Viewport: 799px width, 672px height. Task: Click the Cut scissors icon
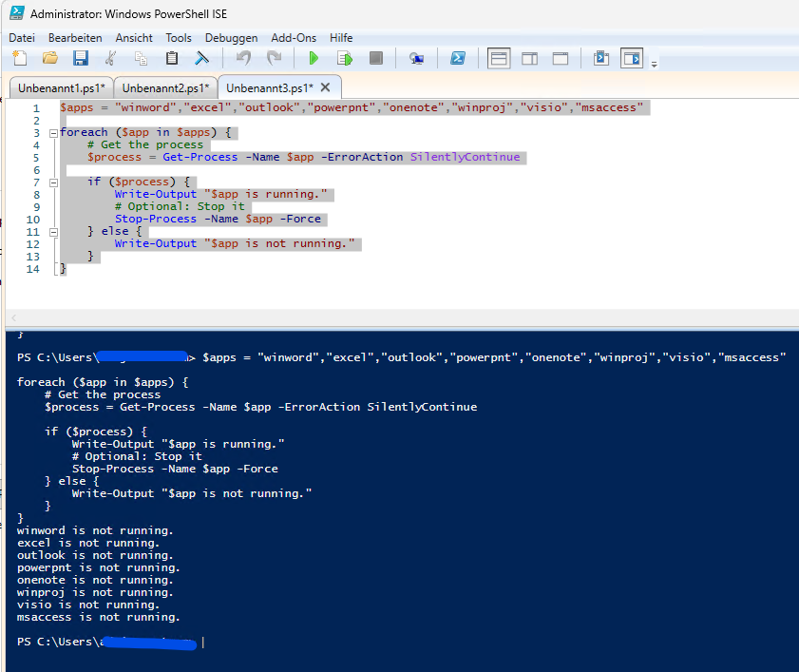pos(110,58)
